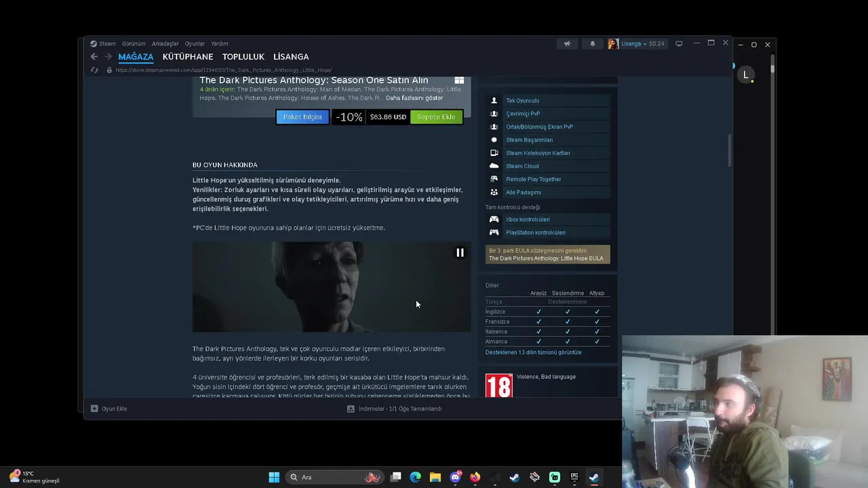Click the PlayStation controller icon

494,232
